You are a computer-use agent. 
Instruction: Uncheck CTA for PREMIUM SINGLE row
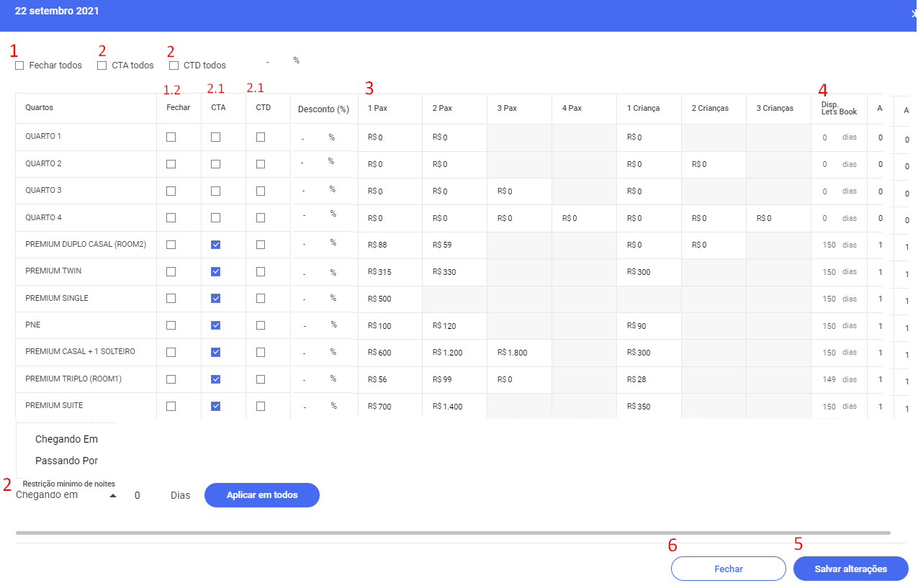(x=216, y=298)
